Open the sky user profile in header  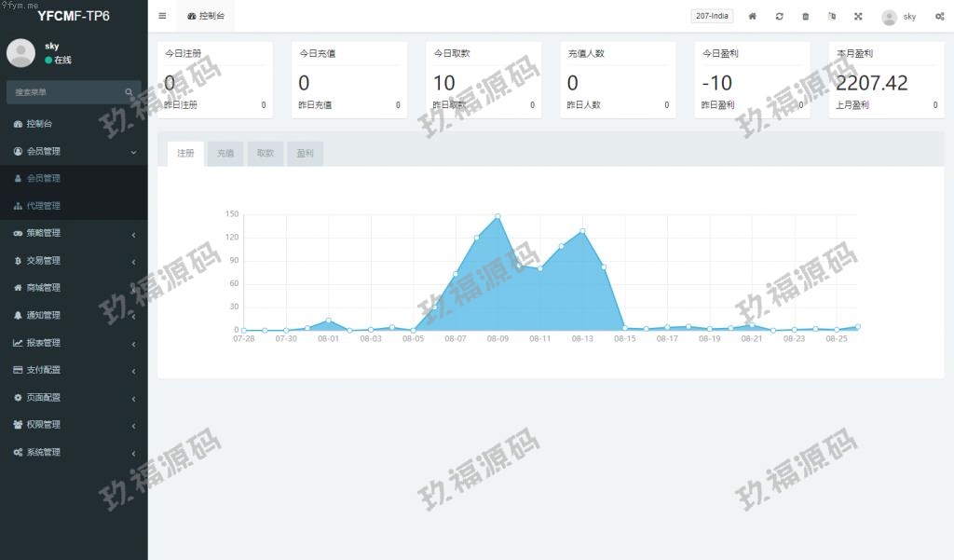[899, 17]
